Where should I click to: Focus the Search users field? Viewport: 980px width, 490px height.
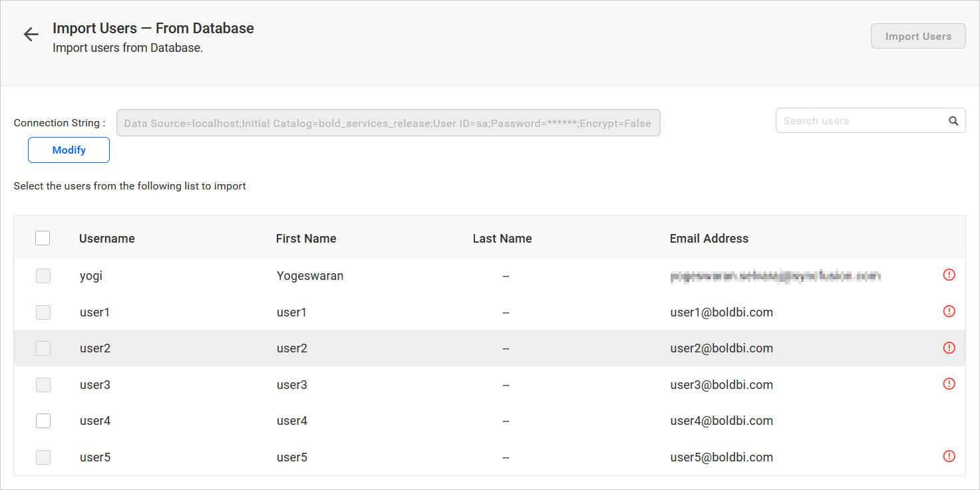[862, 121]
